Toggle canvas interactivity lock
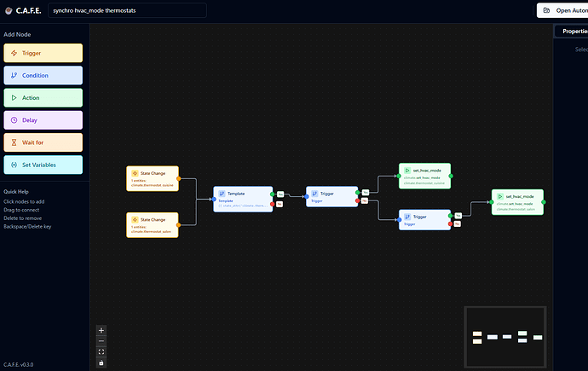 [x=101, y=362]
